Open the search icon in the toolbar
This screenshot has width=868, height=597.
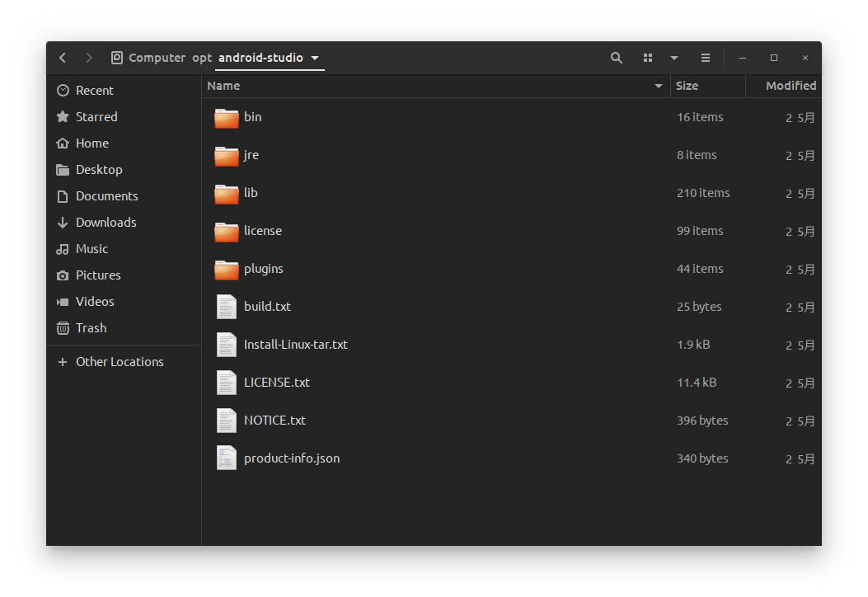tap(617, 58)
